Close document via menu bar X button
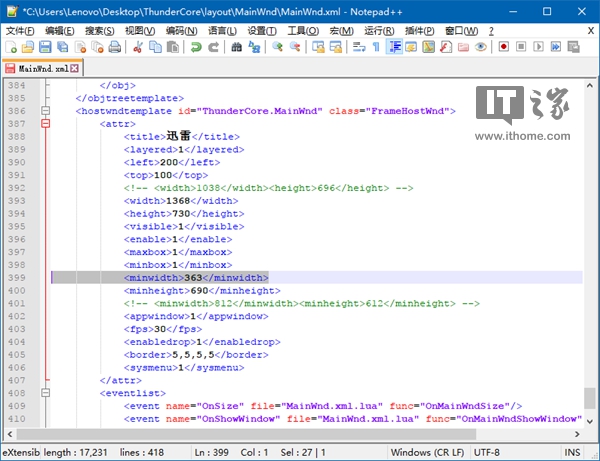 (591, 31)
